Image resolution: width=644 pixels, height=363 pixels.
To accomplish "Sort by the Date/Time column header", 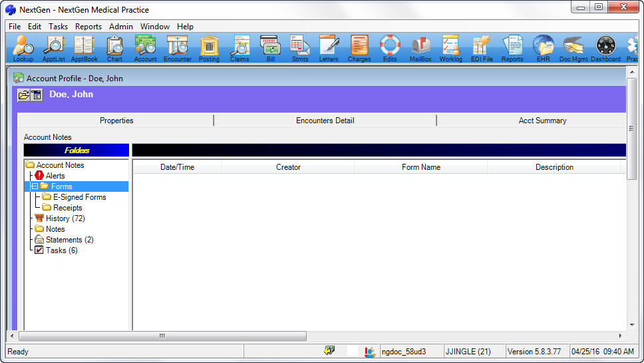I will [x=177, y=167].
